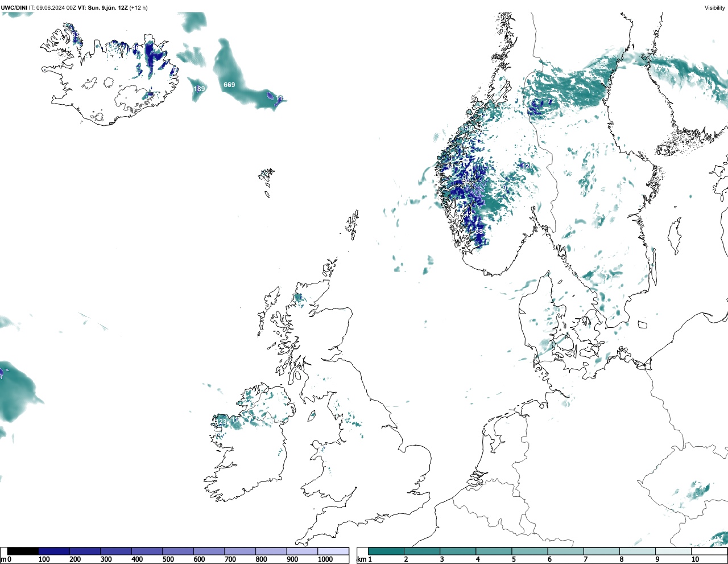Pick the 9–10 km lightest legend segment

coord(674,551)
